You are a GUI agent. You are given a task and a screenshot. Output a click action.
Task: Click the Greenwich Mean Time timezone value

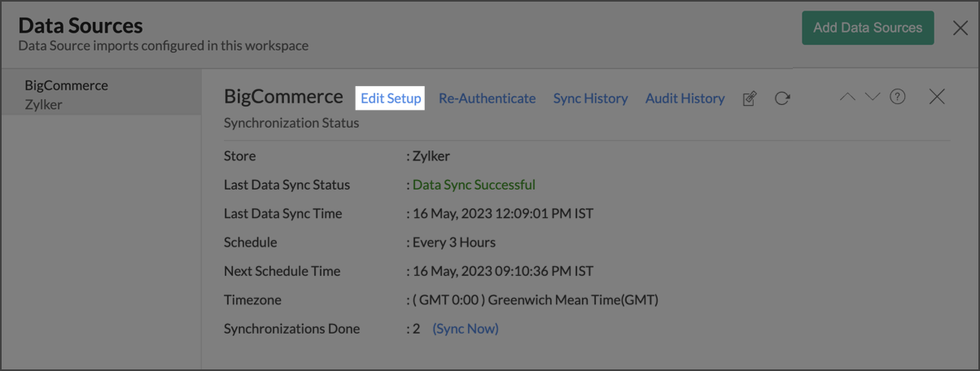(536, 300)
